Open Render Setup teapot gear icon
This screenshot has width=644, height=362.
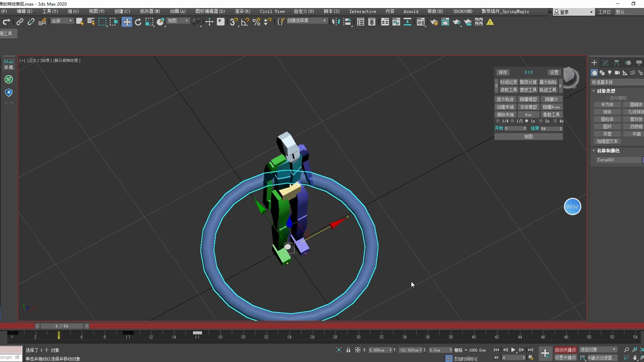pos(434,22)
